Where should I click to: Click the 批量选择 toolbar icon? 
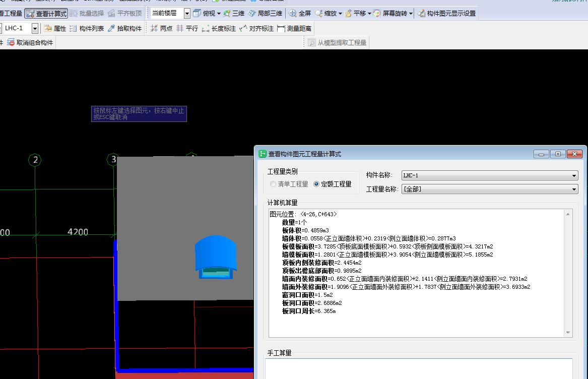[x=87, y=14]
